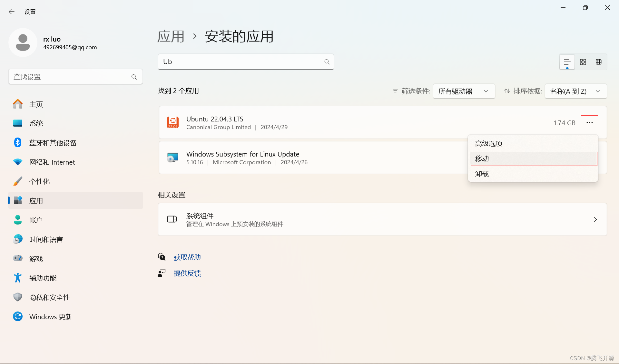Switch to table view layout icon
Image resolution: width=619 pixels, height=364 pixels.
(599, 62)
